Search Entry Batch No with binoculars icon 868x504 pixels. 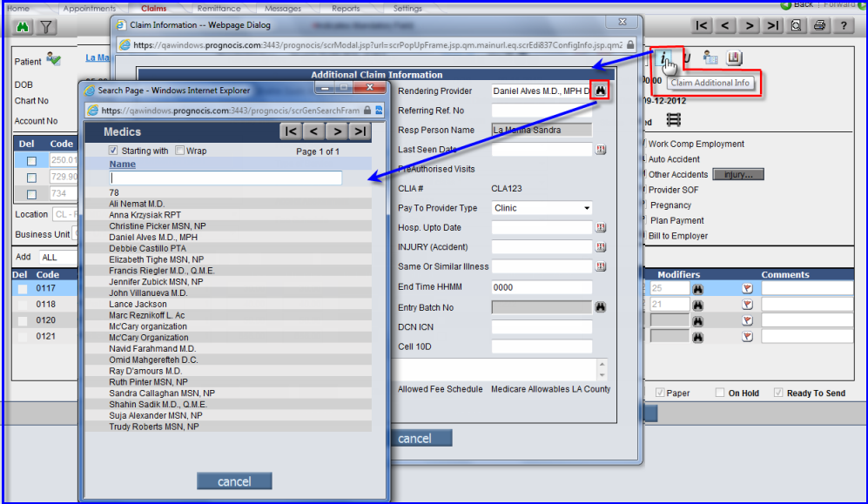click(601, 307)
